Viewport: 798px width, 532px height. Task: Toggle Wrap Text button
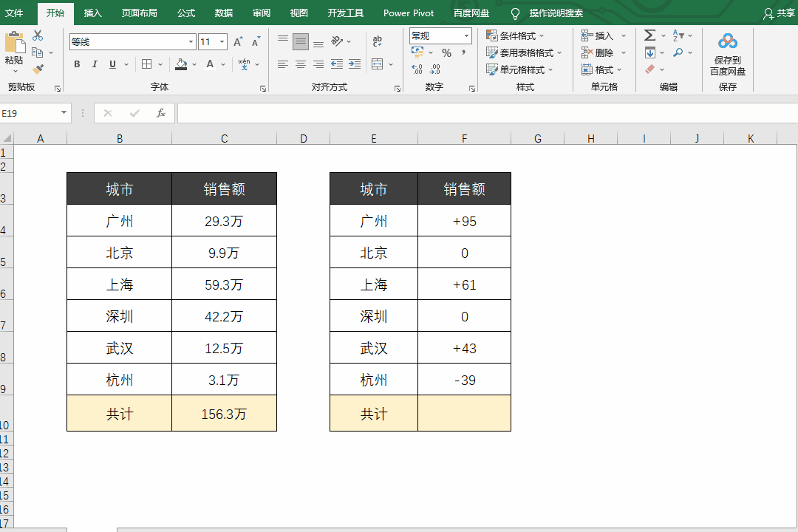pyautogui.click(x=378, y=41)
